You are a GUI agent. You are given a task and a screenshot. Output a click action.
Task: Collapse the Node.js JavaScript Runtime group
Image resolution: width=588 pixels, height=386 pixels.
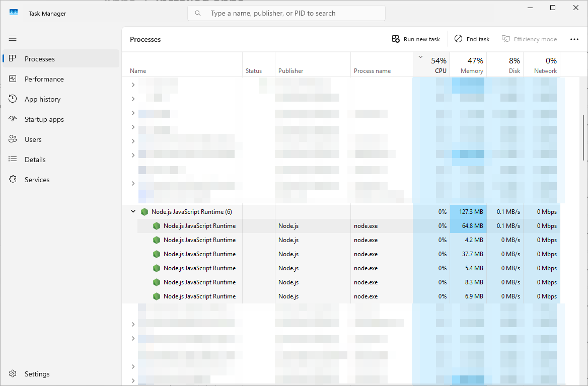pos(133,212)
